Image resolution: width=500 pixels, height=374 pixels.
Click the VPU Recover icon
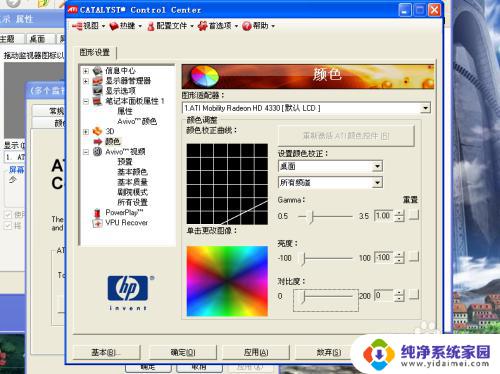point(97,223)
